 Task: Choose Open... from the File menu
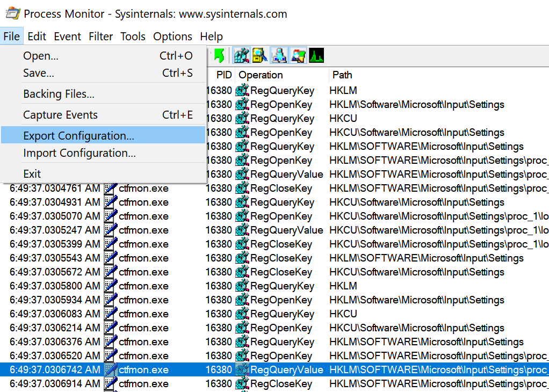pyautogui.click(x=103, y=56)
